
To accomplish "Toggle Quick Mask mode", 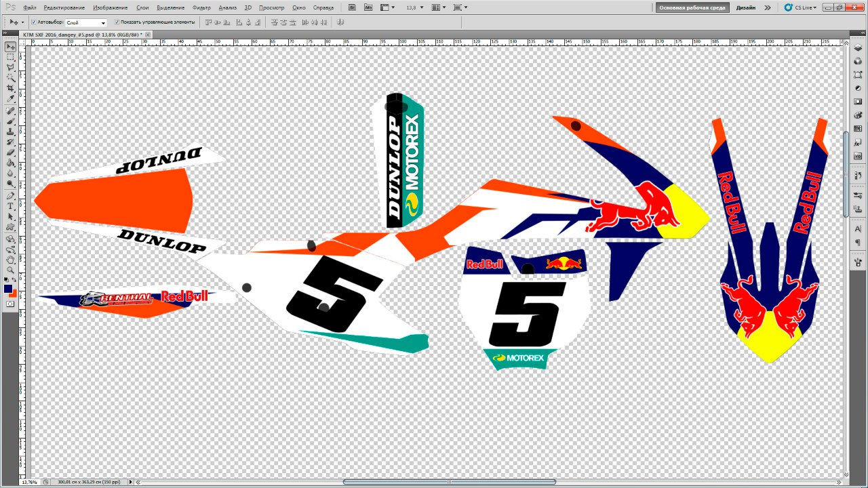I will pos(11,304).
